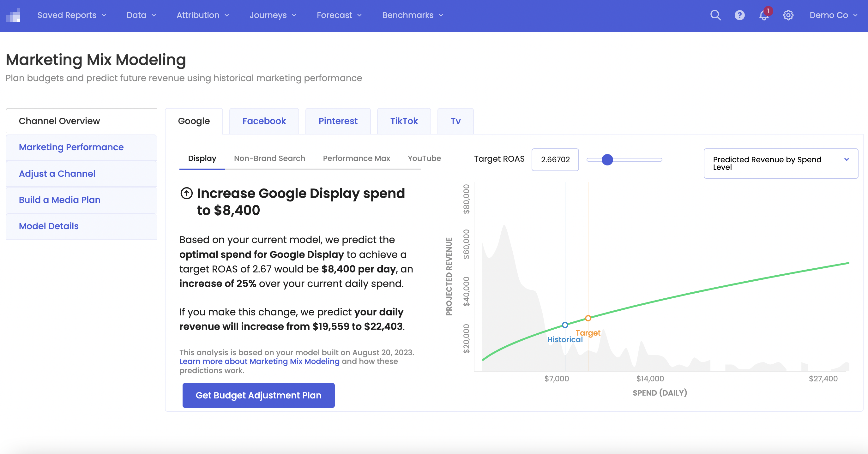Click the blue Historical point on chart

(x=565, y=325)
